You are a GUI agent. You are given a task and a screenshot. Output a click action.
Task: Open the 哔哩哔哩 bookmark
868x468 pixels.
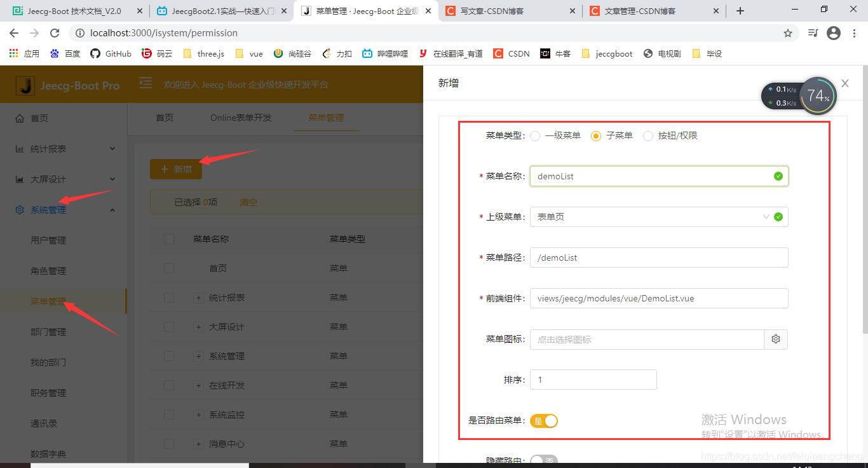click(385, 53)
